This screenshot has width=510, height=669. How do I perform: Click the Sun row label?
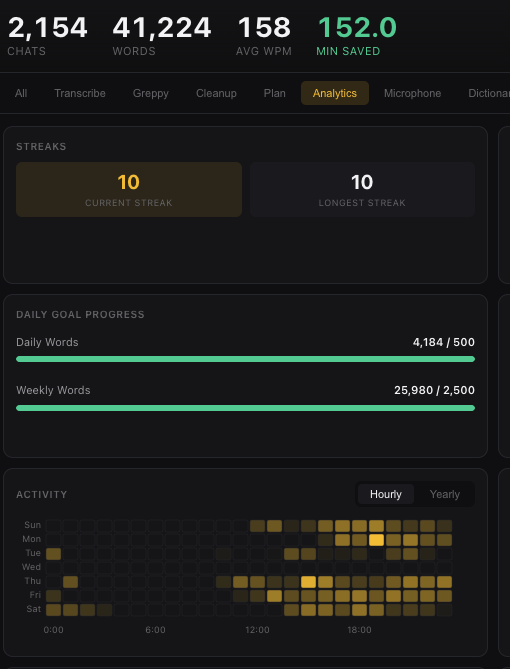(x=32, y=525)
